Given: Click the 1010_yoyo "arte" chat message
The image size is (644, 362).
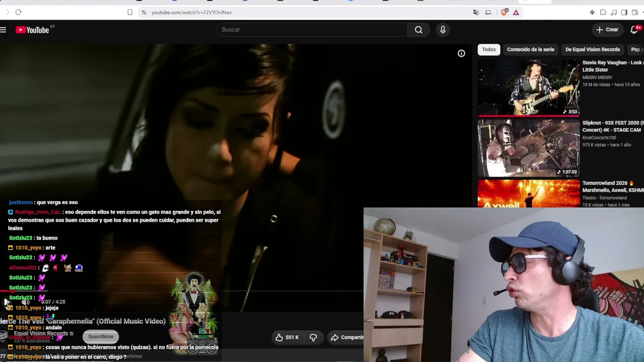Looking at the screenshot, I should [32, 248].
